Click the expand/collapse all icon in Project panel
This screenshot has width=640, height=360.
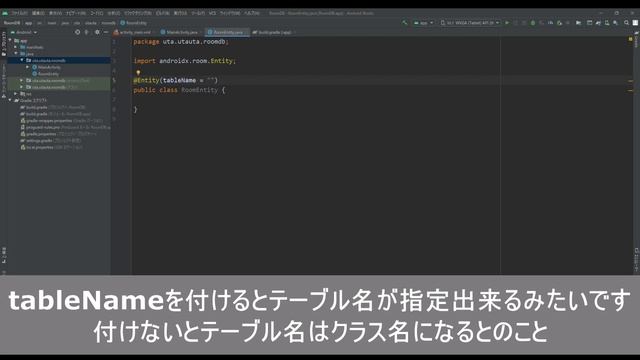pos(87,32)
